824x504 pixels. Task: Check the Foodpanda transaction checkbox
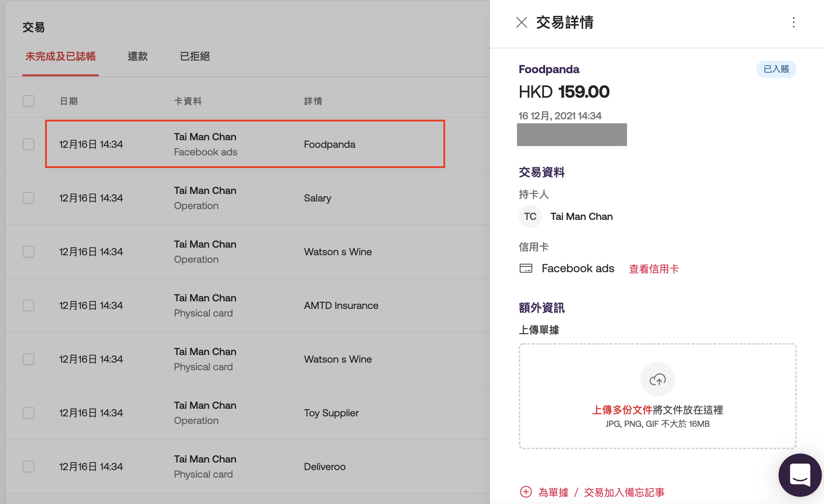(x=29, y=144)
